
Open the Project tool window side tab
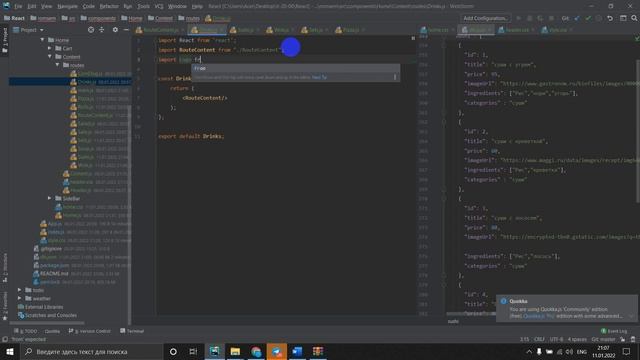pyautogui.click(x=5, y=40)
